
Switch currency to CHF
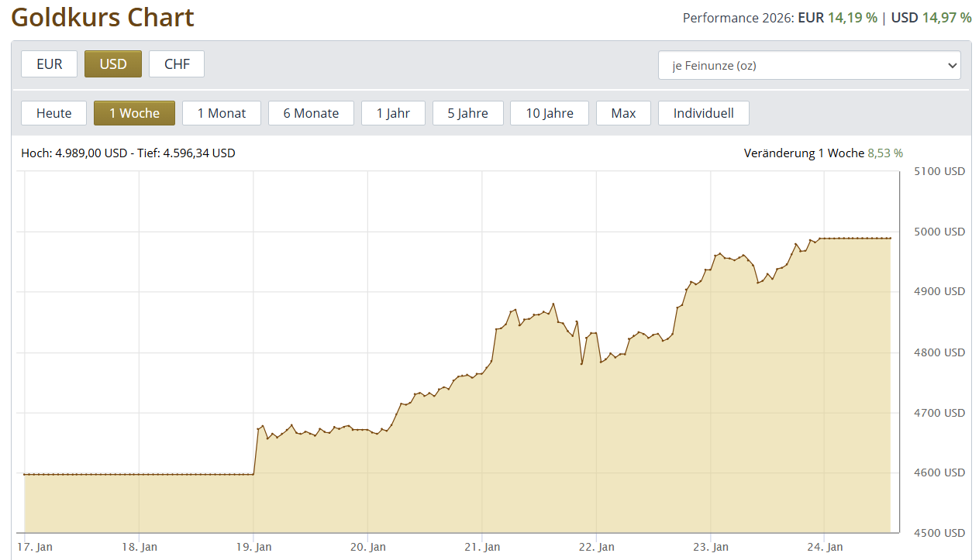coord(177,64)
